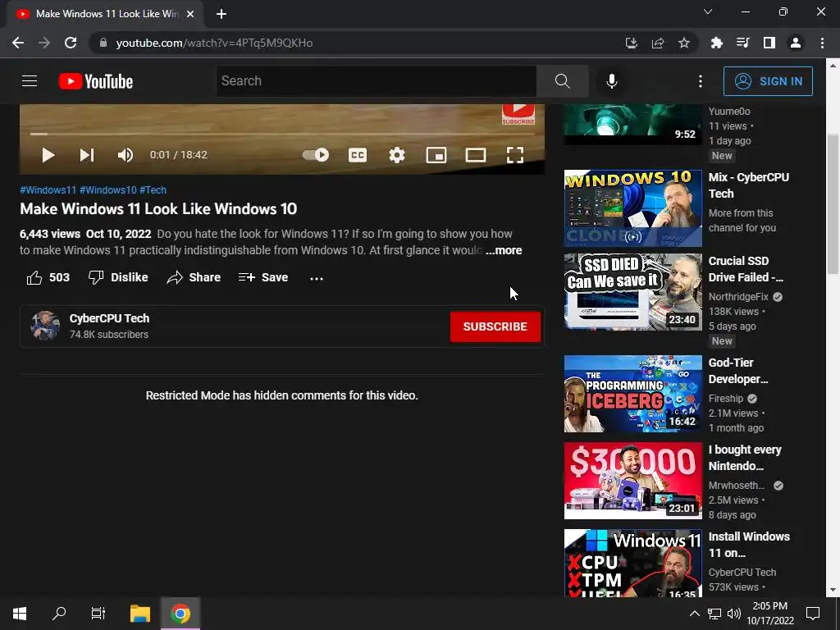
Task: Share this page icon in the address bar
Action: tap(658, 43)
